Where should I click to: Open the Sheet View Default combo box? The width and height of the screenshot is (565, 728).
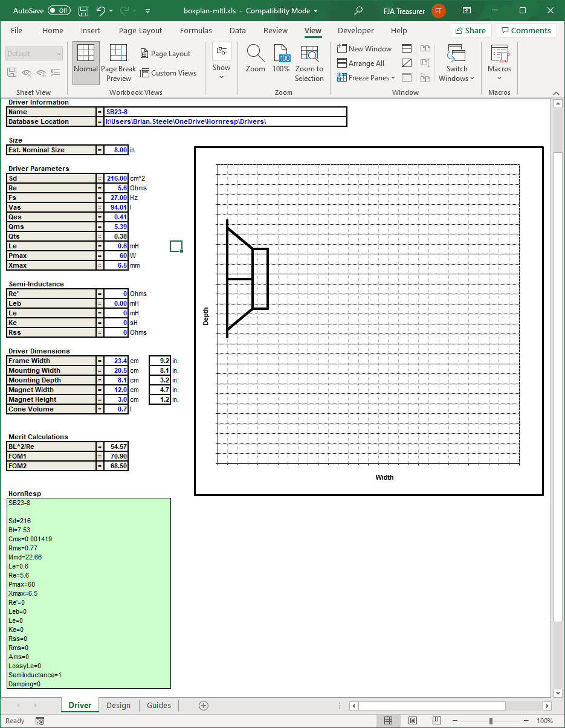click(34, 54)
